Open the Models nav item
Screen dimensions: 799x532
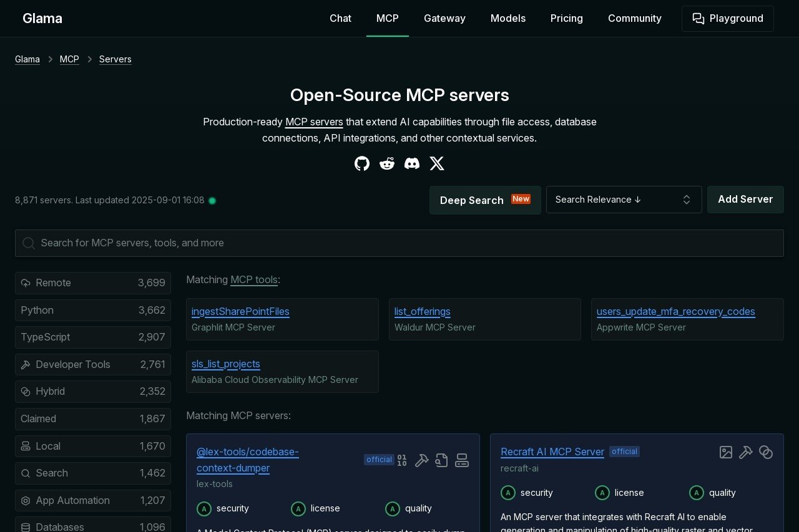[x=508, y=19]
